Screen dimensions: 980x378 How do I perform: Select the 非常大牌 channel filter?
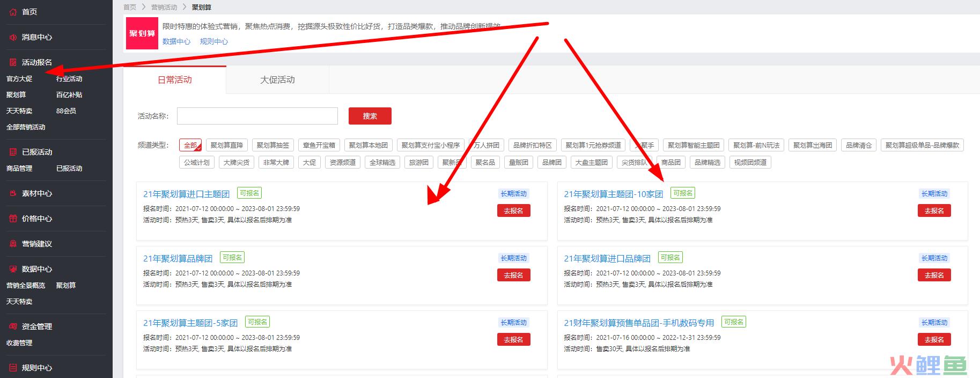click(x=276, y=162)
